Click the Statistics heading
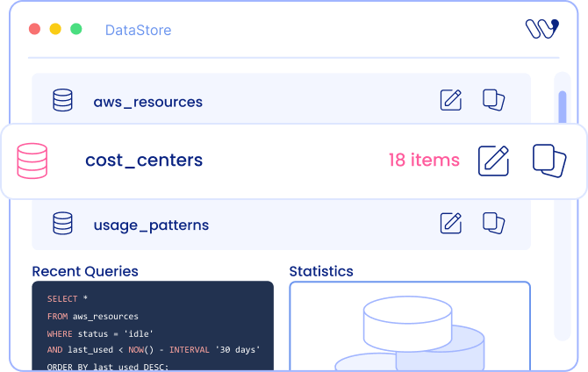The width and height of the screenshot is (588, 372). tap(321, 271)
